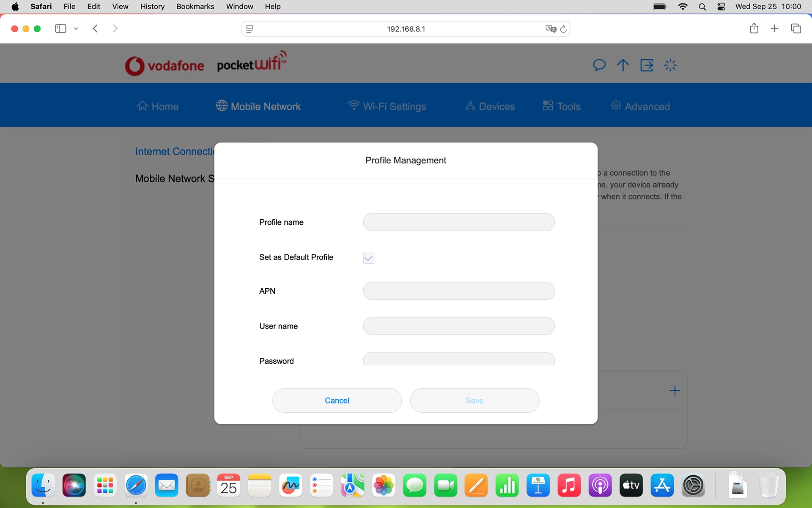Viewport: 812px width, 508px height.
Task: Click the update arrow icon in header
Action: pos(623,65)
